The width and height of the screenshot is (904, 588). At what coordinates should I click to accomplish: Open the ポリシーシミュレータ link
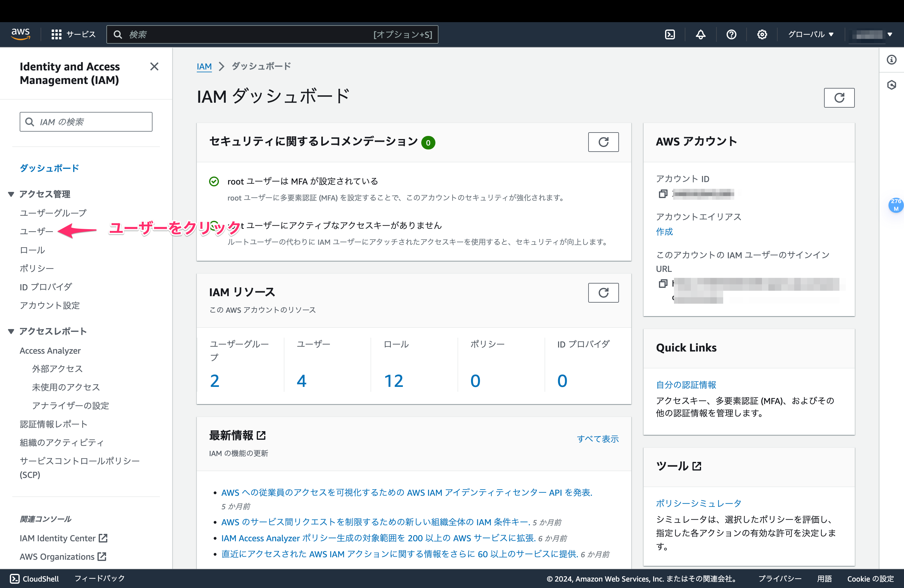pyautogui.click(x=698, y=503)
